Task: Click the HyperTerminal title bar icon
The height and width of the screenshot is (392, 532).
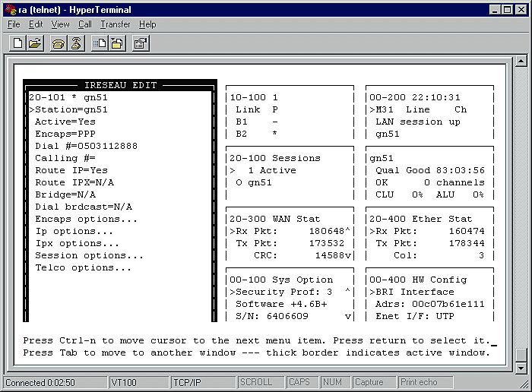Action: click(10, 10)
